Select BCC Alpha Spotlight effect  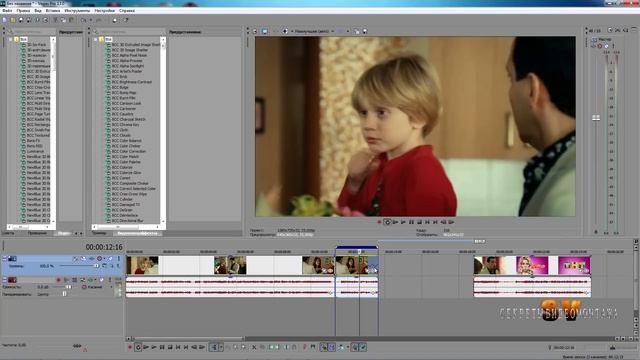coord(128,66)
